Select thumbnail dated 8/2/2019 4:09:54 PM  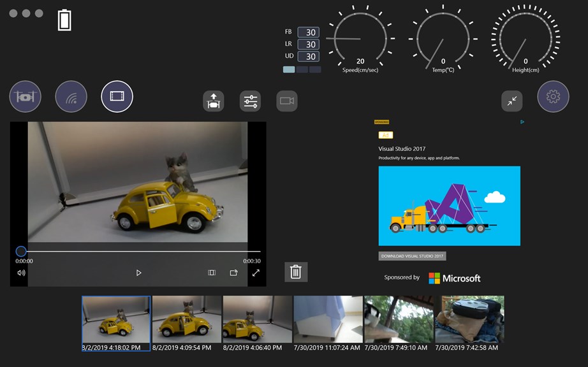[187, 320]
